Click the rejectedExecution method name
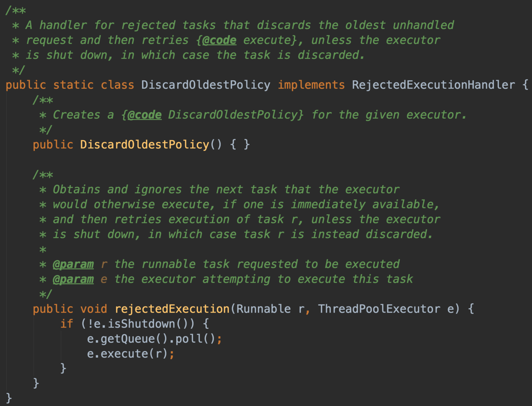The width and height of the screenshot is (532, 406). [x=172, y=309]
